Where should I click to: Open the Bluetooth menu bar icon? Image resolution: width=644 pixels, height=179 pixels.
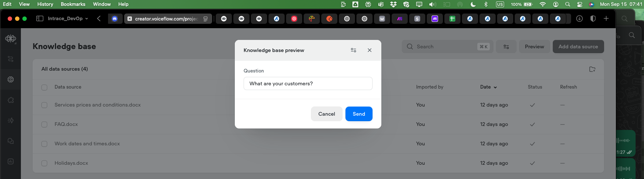(486, 4)
